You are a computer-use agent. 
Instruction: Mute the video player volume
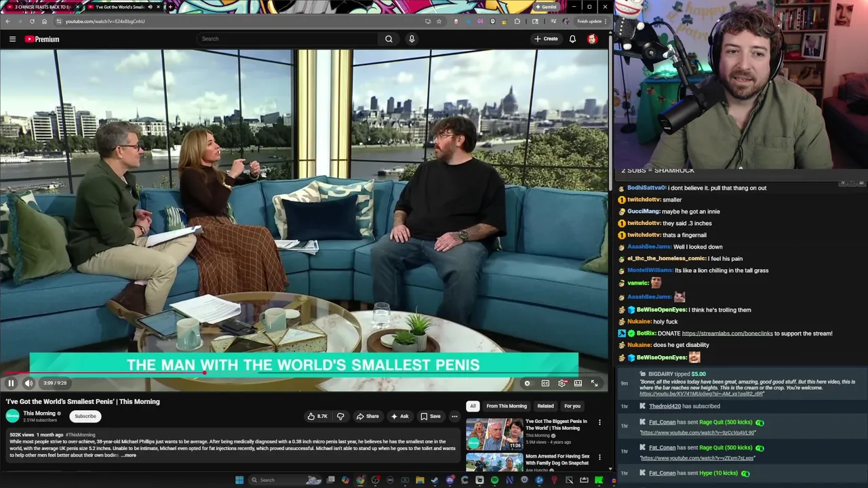pyautogui.click(x=28, y=383)
